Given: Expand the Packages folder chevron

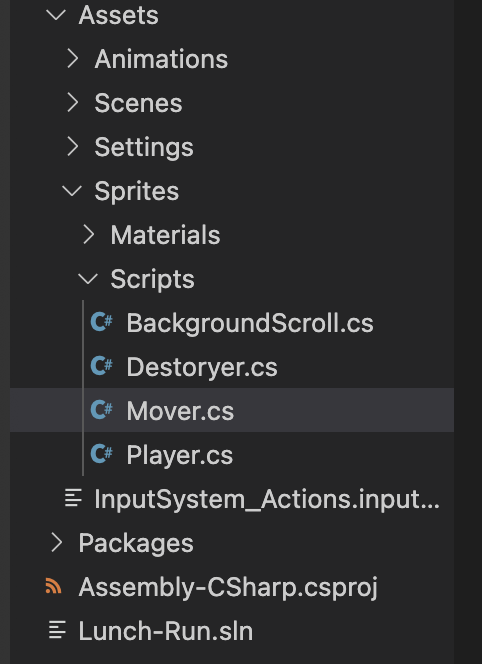Looking at the screenshot, I should pos(57,543).
